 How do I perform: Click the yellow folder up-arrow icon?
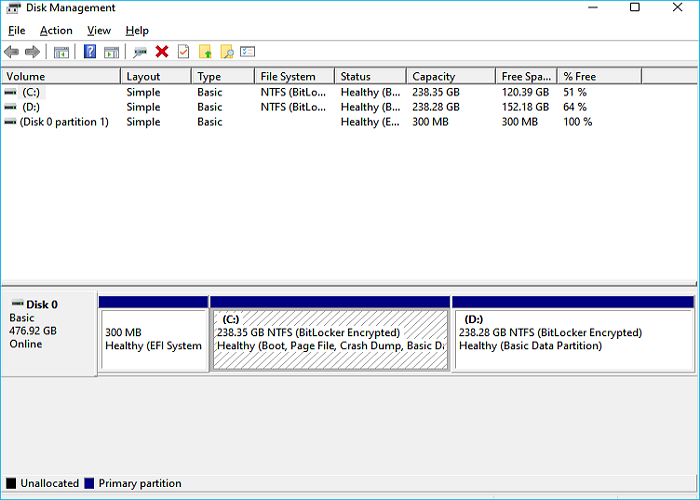click(x=205, y=52)
